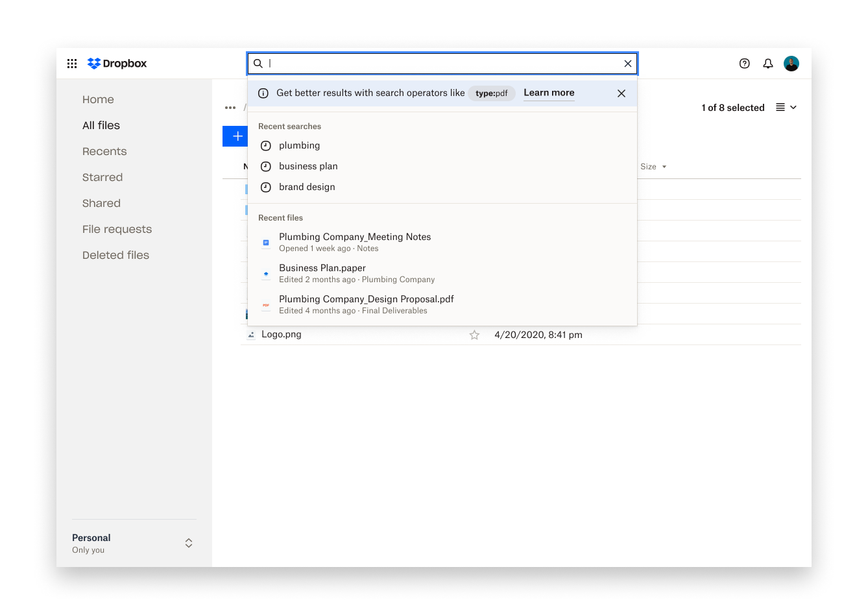Viewport: 868px width, 615px height.
Task: Go to Starred in the sidebar
Action: click(x=102, y=177)
